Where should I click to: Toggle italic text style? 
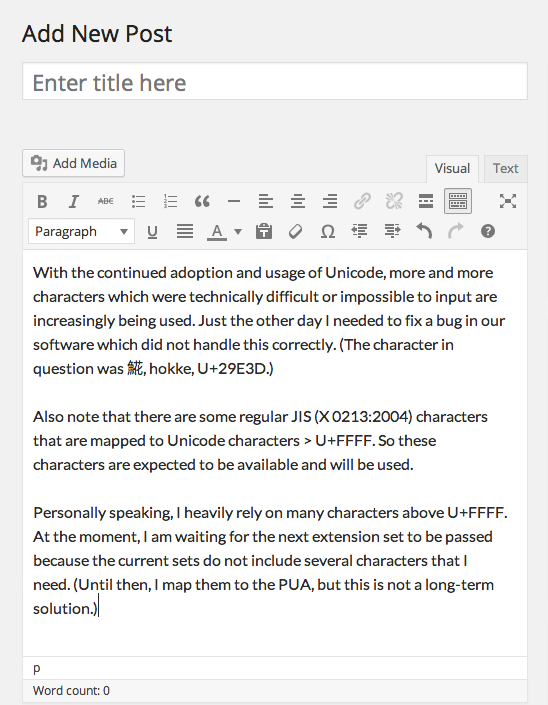pyautogui.click(x=74, y=201)
